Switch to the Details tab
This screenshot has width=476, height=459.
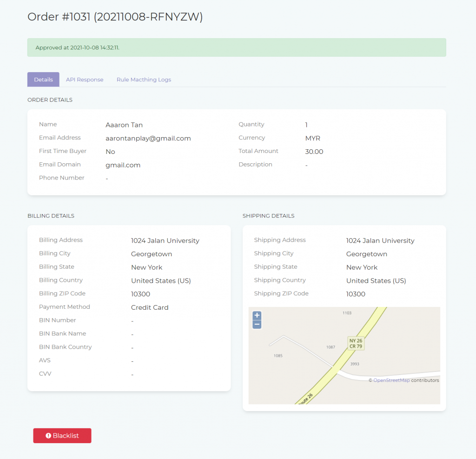click(43, 80)
